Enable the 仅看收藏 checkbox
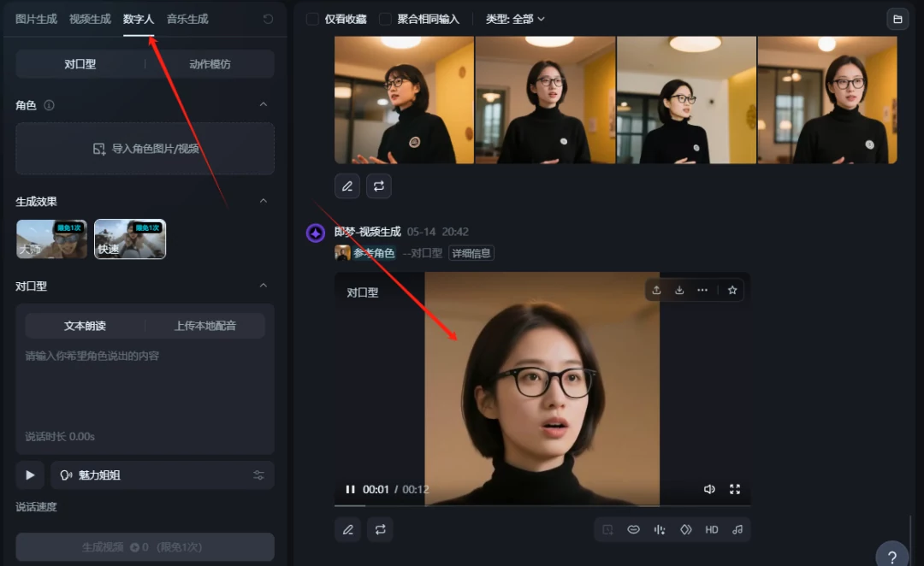The height and width of the screenshot is (566, 924). tap(312, 19)
